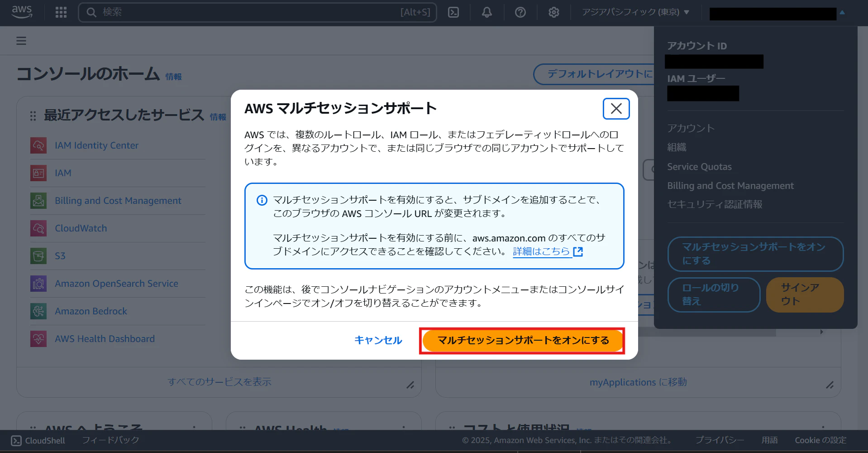Open the IAM Identity Center link

coord(96,145)
